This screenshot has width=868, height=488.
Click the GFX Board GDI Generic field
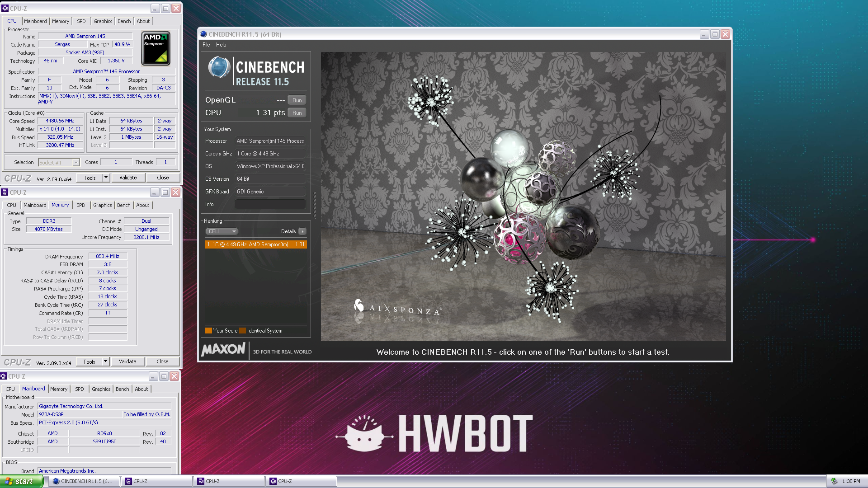point(270,192)
